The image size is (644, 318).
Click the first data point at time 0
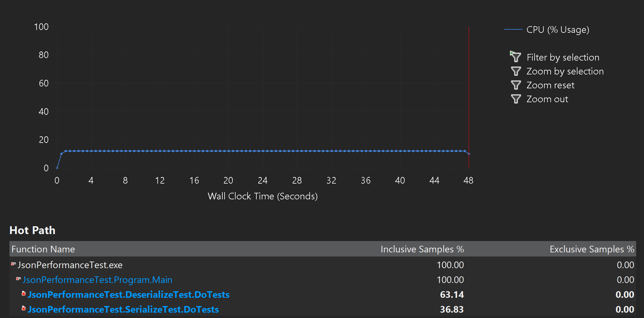tap(57, 168)
